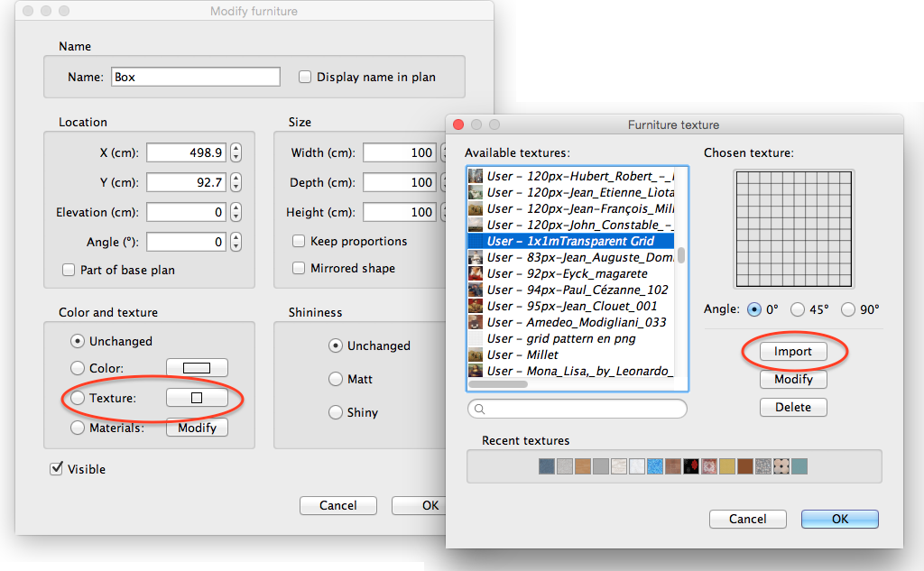Toggle the Keep proportions checkbox

click(x=298, y=241)
